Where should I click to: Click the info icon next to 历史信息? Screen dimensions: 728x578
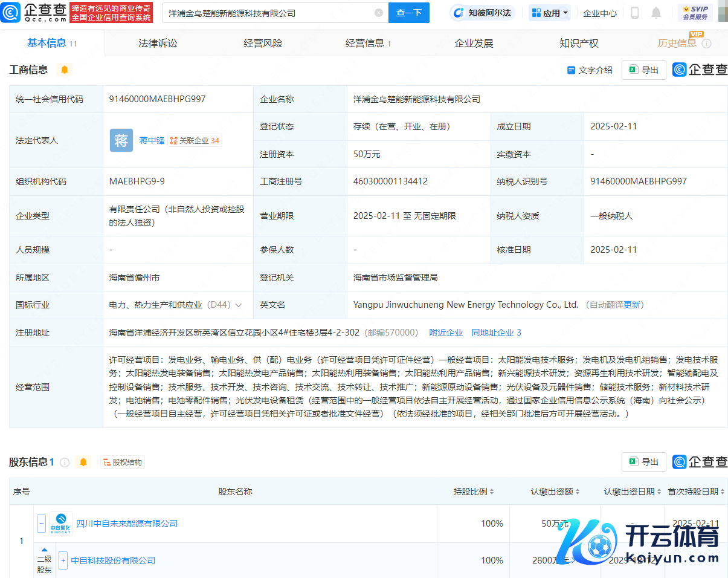click(x=706, y=44)
